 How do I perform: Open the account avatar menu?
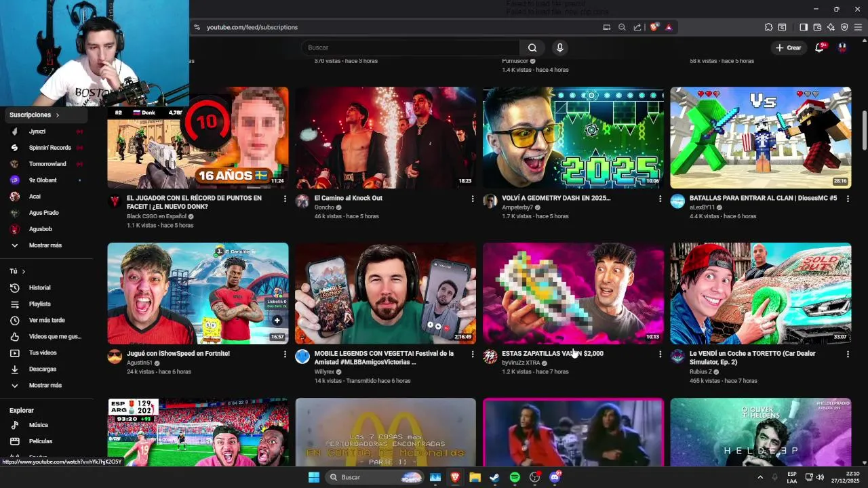tap(842, 47)
